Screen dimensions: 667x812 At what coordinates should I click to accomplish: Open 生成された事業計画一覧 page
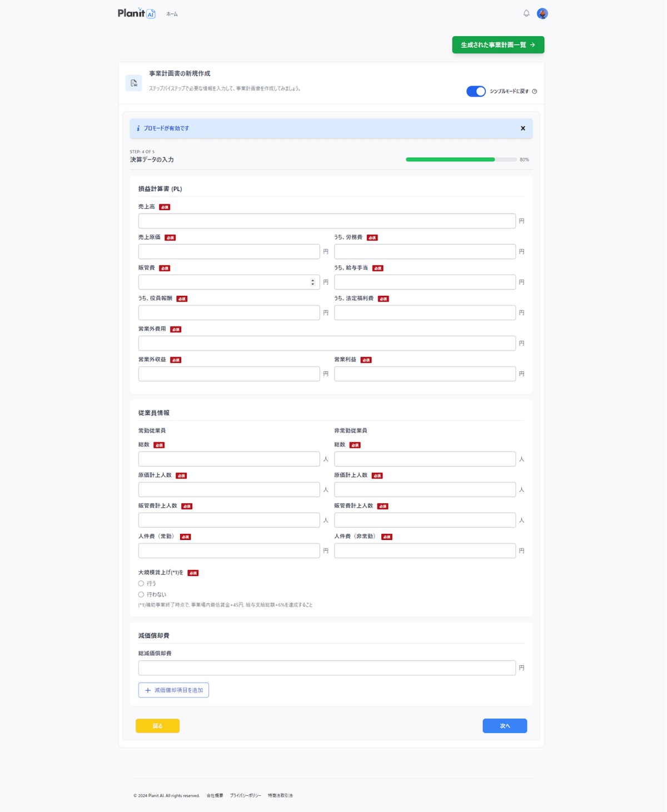[498, 45]
